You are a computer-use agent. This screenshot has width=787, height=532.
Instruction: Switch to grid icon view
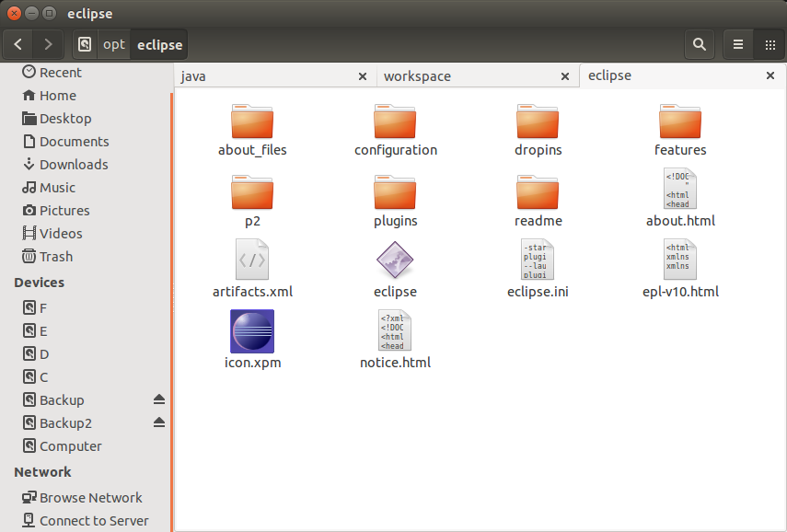point(770,45)
